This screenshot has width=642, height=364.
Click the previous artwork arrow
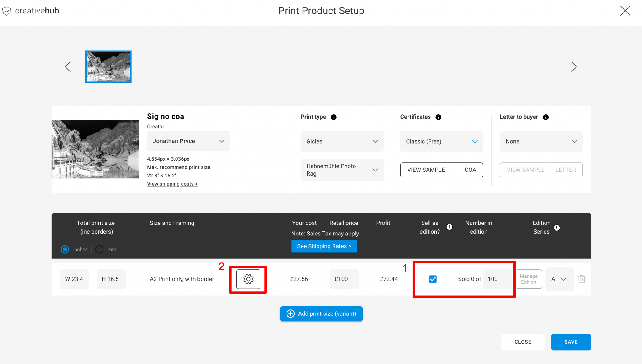point(68,67)
